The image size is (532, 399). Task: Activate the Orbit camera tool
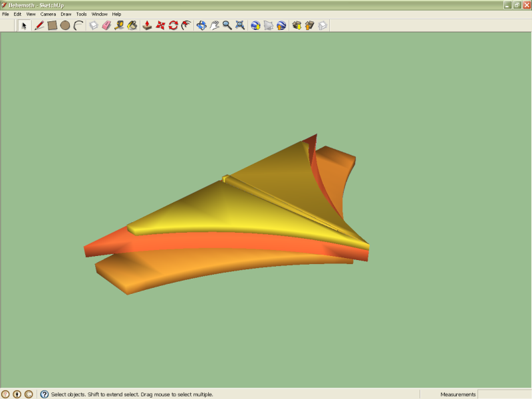[201, 25]
